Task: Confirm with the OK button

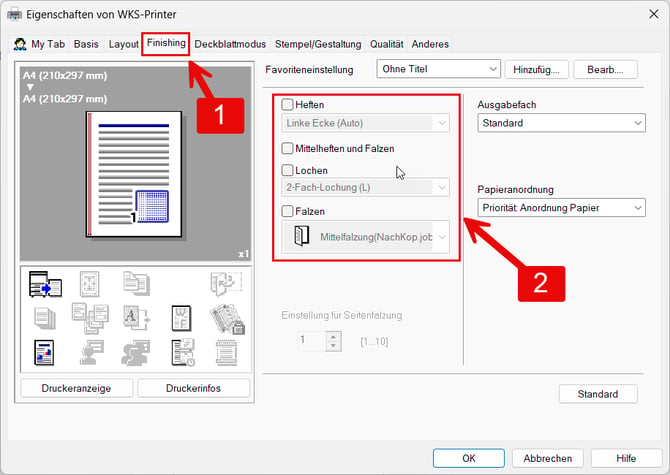Action: (x=469, y=458)
